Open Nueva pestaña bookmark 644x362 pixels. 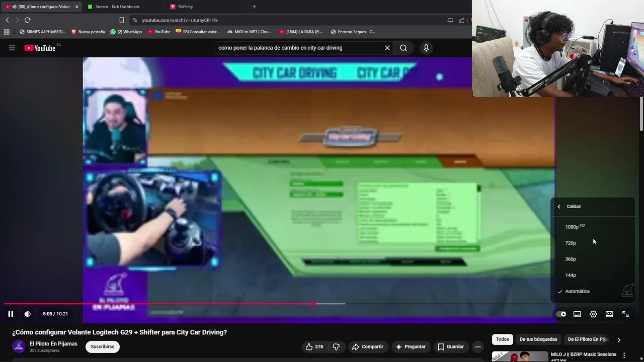coord(88,32)
